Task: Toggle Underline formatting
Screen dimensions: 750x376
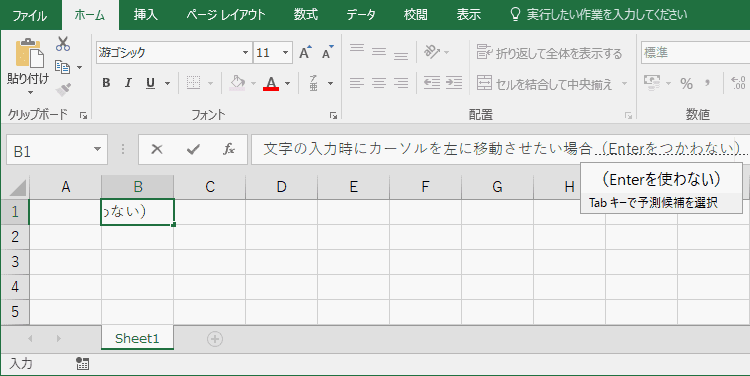Action: [x=150, y=83]
